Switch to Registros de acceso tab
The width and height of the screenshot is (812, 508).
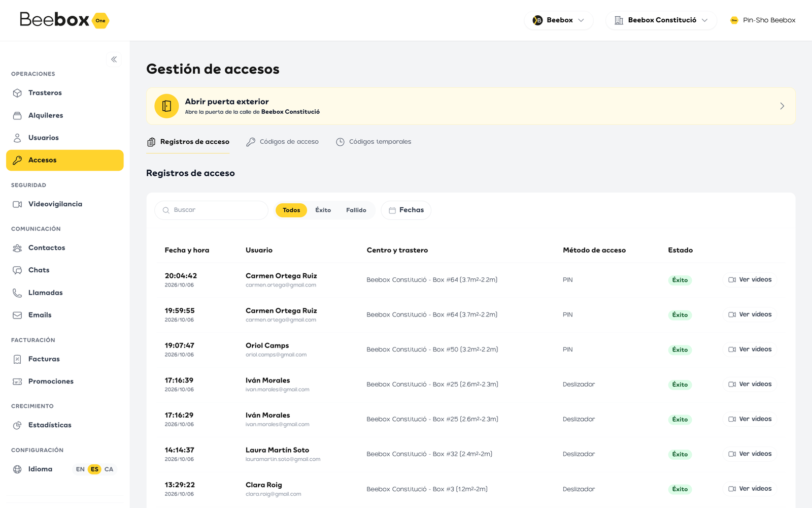point(188,142)
